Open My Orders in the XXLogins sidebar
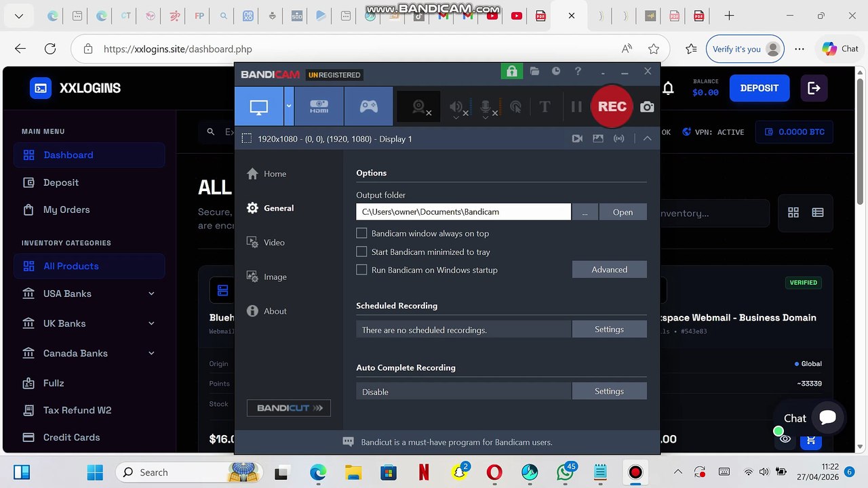The width and height of the screenshot is (868, 488). click(x=90, y=209)
